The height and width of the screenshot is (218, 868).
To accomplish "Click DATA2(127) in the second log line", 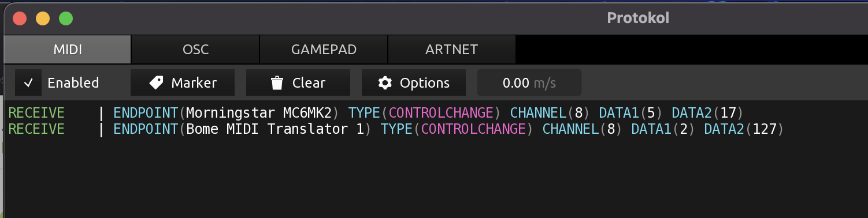I will [x=743, y=129].
